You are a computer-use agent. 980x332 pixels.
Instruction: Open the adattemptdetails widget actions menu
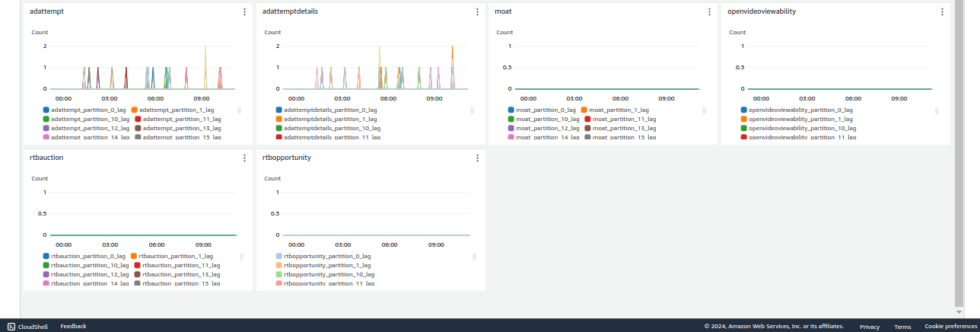pos(477,11)
